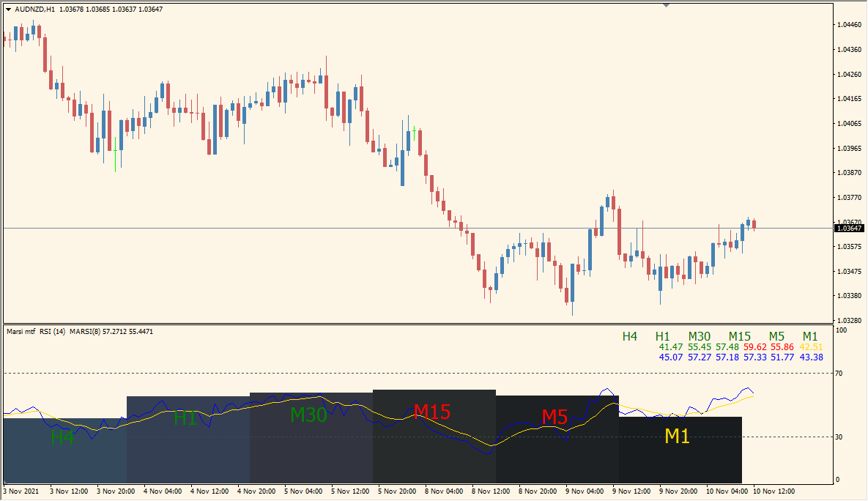Click the 1.03870 price axis label
Screen dimensions: 868x501
849,173
